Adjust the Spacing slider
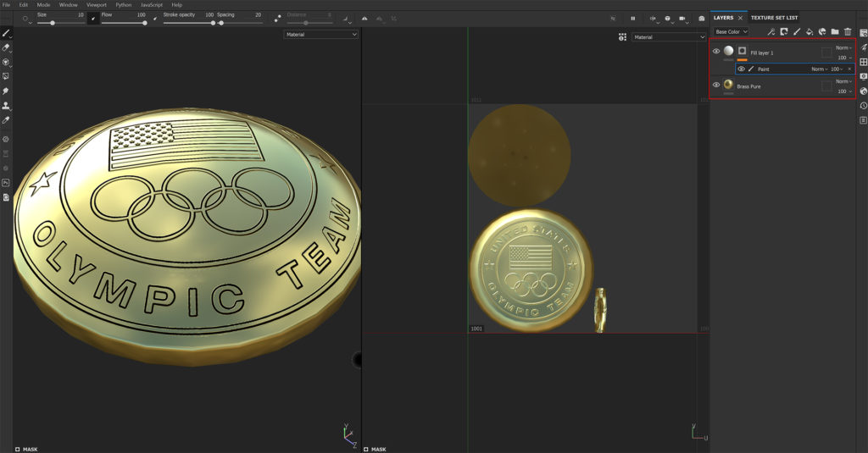Screen dimensions: 868x453 [239, 23]
